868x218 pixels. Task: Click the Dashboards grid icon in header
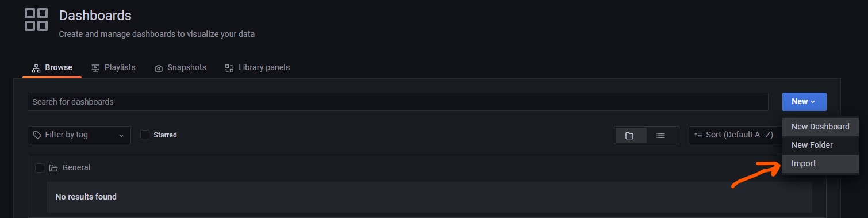click(x=36, y=19)
